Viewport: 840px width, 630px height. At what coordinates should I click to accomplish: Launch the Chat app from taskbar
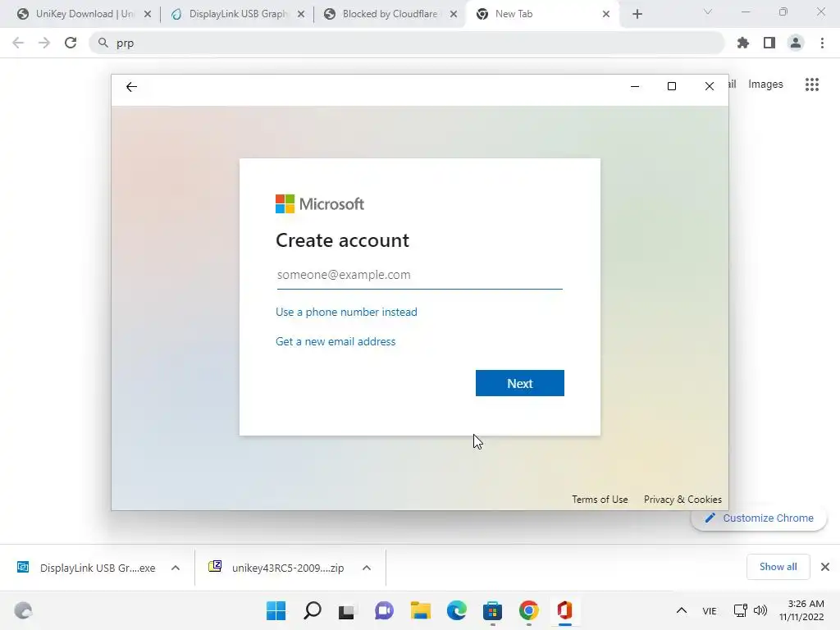[384, 610]
